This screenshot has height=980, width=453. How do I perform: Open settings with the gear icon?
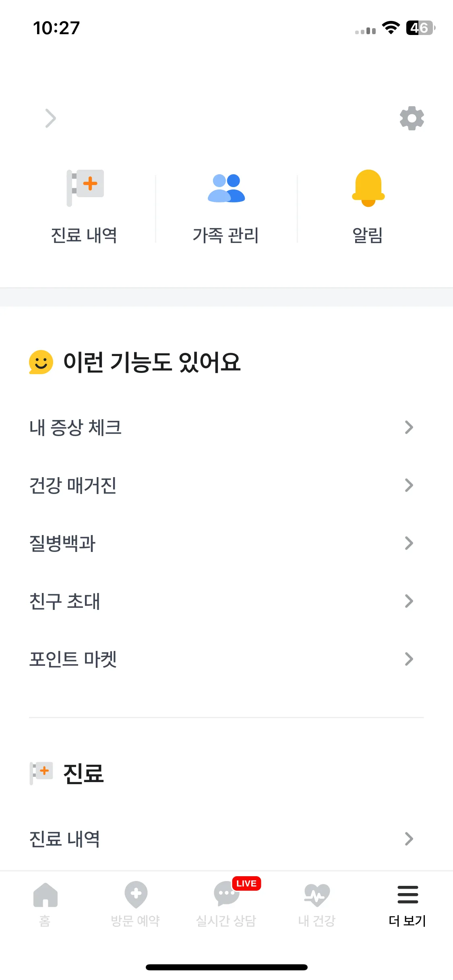[x=412, y=118]
